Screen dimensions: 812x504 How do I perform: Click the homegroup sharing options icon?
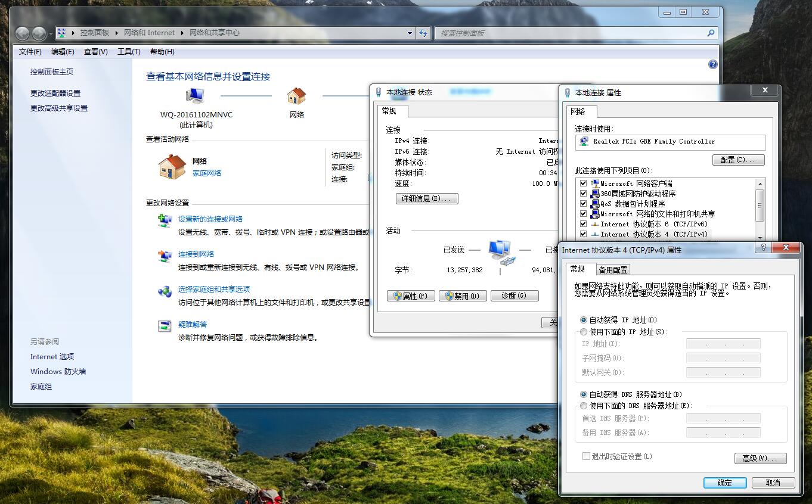pos(165,291)
